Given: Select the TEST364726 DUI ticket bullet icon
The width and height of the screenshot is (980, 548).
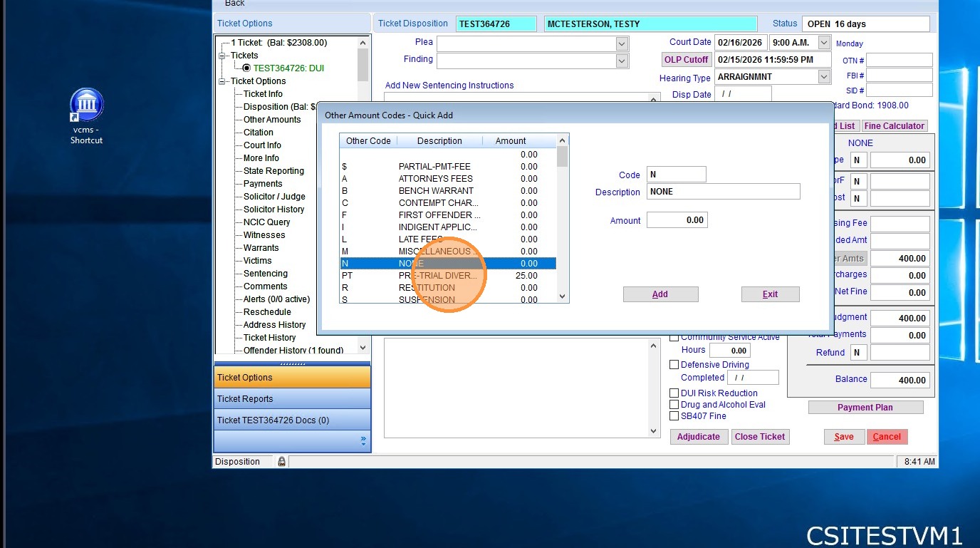Looking at the screenshot, I should [246, 68].
